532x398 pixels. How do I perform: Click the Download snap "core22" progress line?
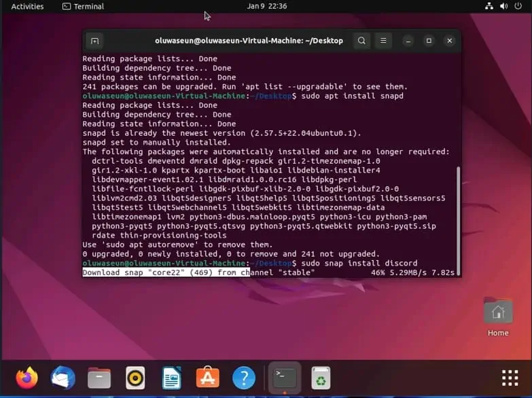[x=199, y=272]
